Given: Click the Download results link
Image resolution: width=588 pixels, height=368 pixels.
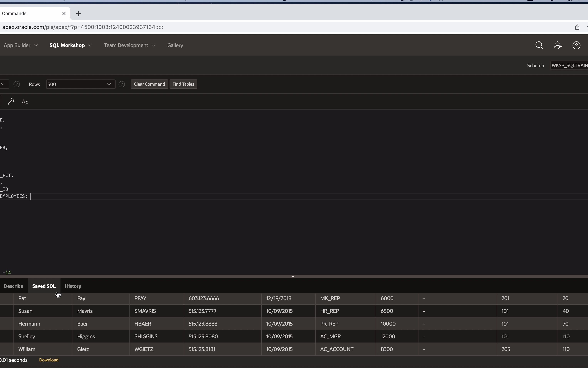Looking at the screenshot, I should tap(49, 360).
